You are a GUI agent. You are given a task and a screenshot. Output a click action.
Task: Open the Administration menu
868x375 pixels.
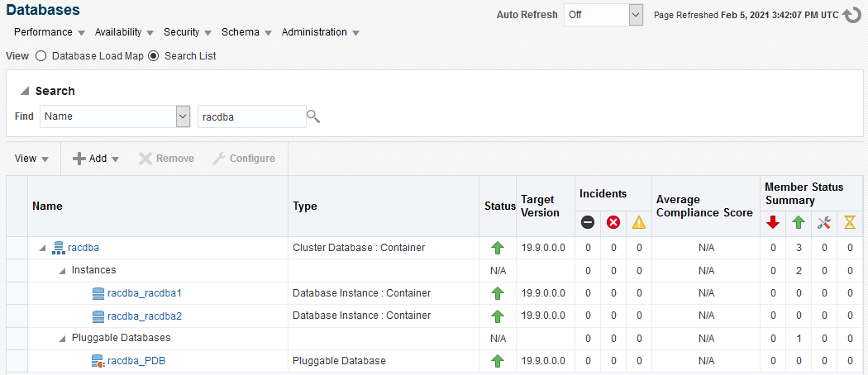(320, 32)
